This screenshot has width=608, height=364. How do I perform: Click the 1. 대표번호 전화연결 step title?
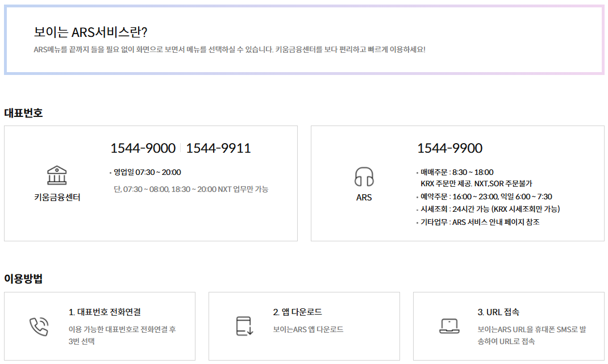coord(105,312)
